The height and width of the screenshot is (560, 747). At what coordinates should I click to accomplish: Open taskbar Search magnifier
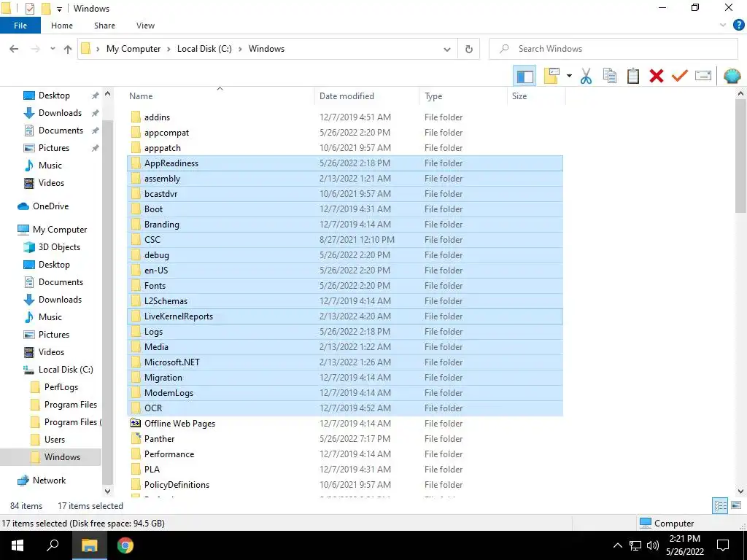(x=53, y=545)
